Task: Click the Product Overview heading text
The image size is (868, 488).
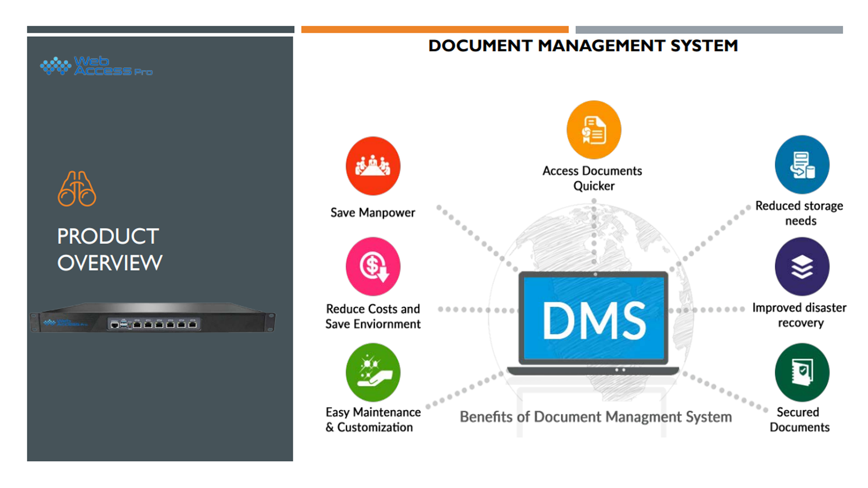Action: [109, 249]
